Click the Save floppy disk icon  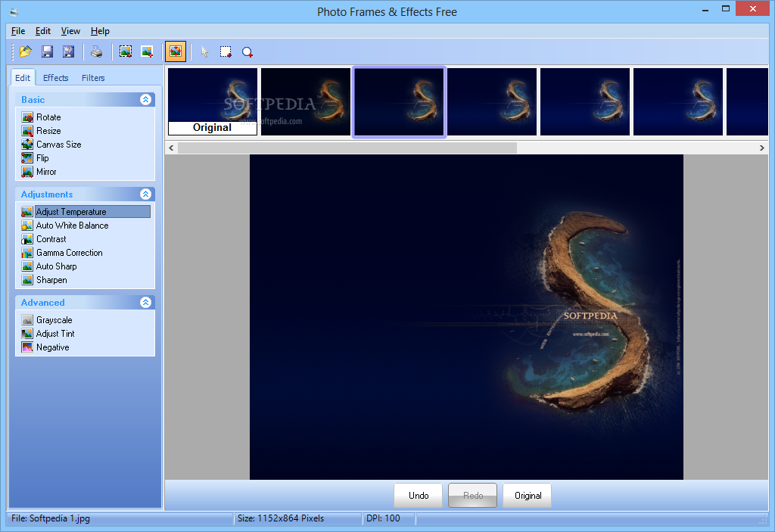click(47, 51)
